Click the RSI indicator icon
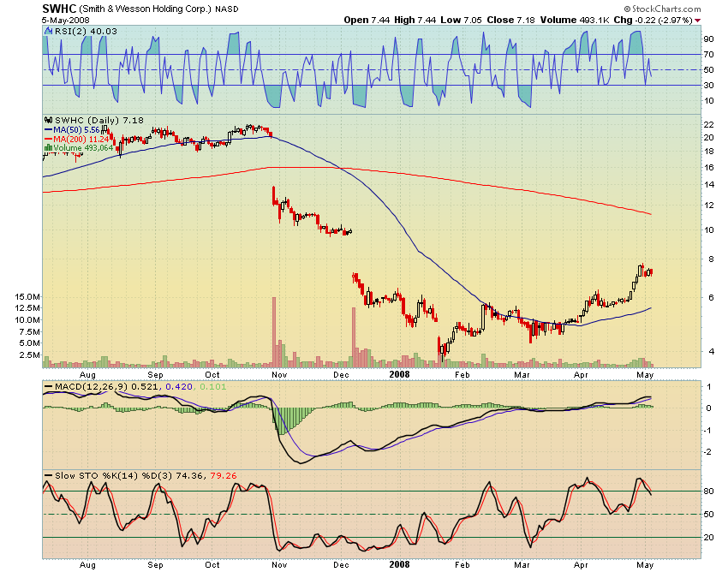Viewport: 728px width, 572px height. [48, 31]
